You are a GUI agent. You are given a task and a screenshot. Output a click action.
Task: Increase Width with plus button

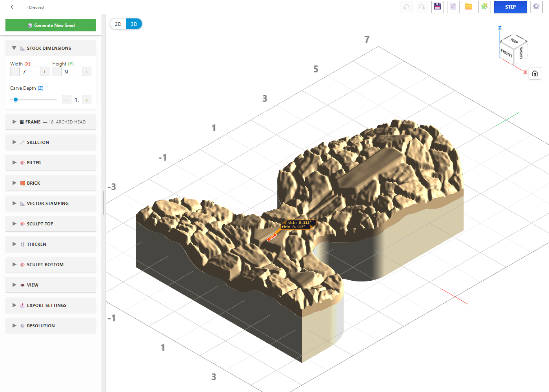[45, 72]
